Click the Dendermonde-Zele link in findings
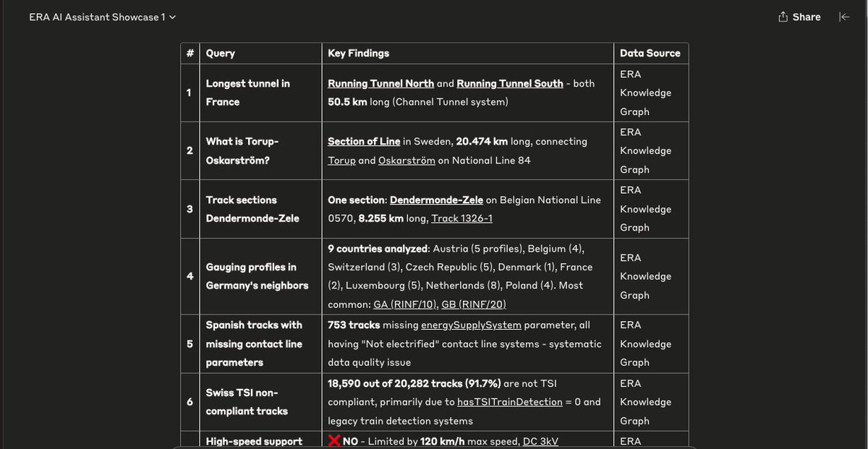 (436, 200)
